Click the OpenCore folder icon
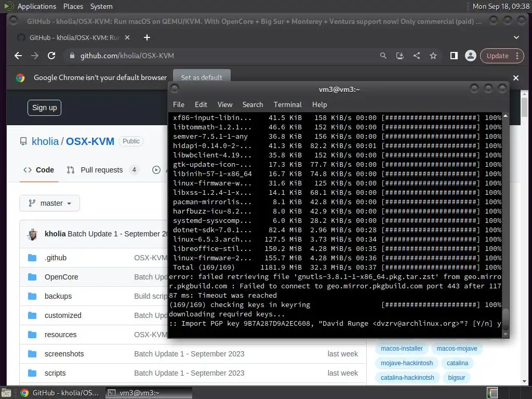The height and width of the screenshot is (399, 532). click(x=32, y=277)
